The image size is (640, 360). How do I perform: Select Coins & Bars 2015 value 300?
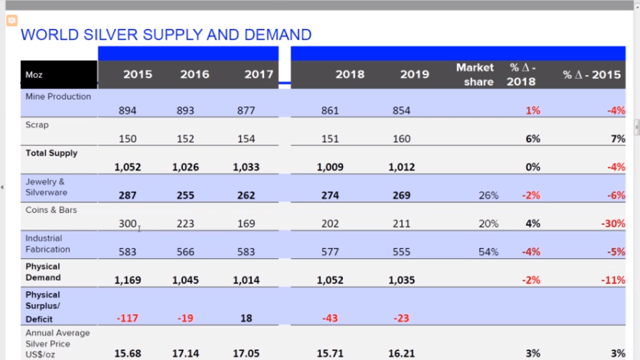click(127, 224)
